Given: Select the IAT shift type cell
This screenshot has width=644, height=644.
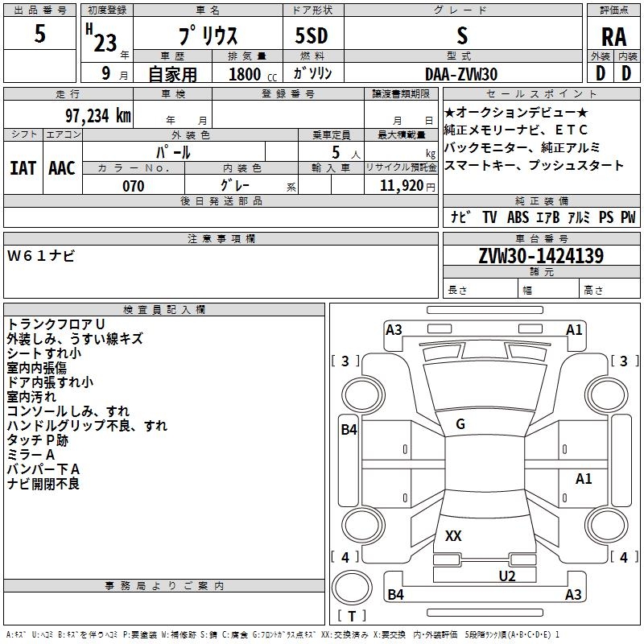Looking at the screenshot, I should pos(23,168).
